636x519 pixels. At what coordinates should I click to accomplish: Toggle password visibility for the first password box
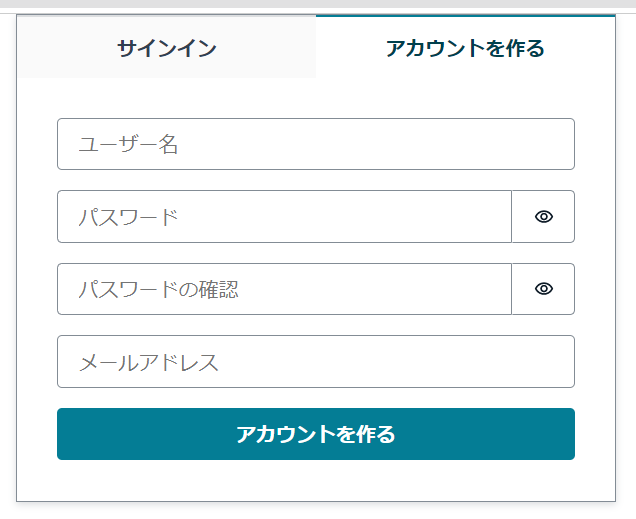tap(543, 216)
